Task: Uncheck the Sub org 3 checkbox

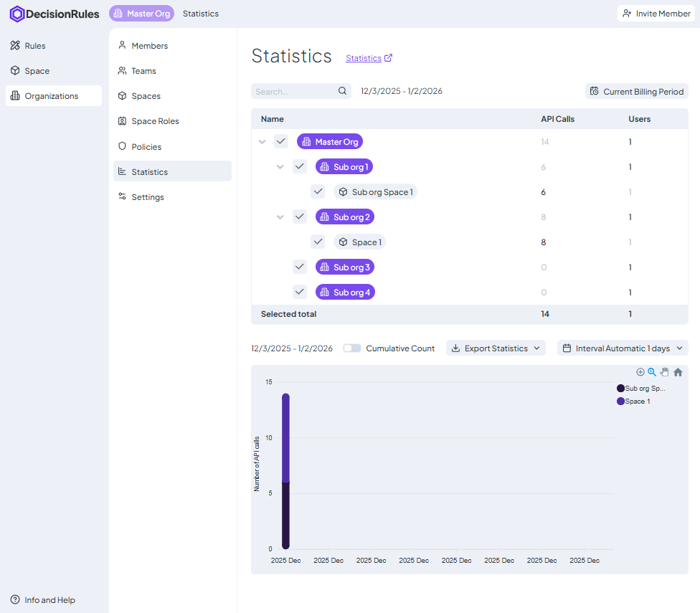Action: click(x=300, y=267)
